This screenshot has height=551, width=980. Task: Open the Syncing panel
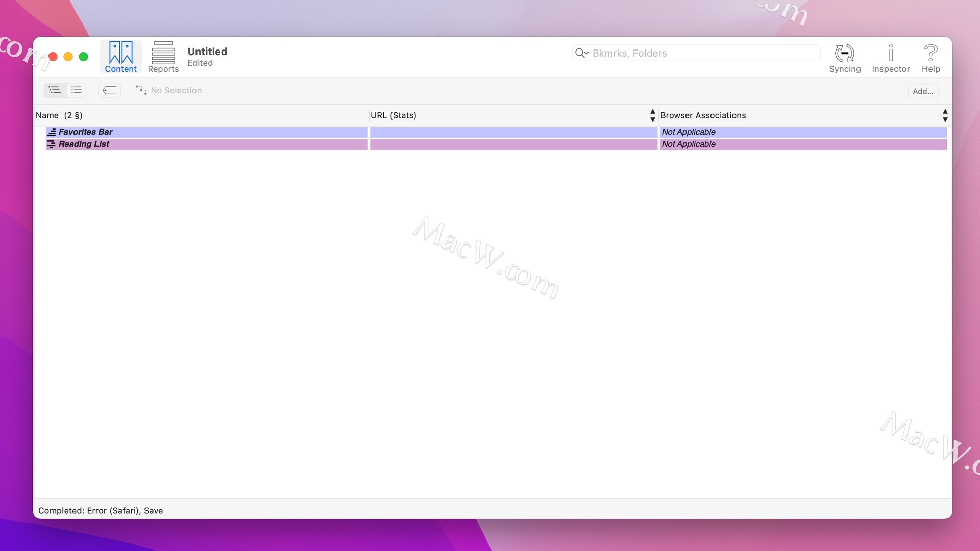click(x=845, y=58)
